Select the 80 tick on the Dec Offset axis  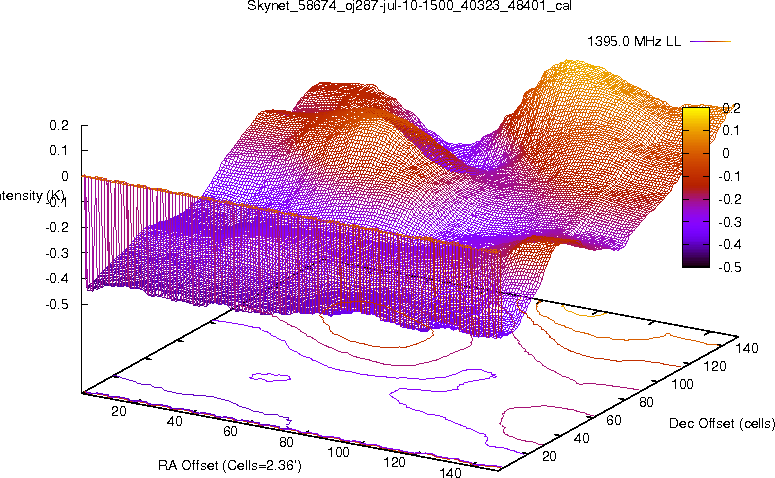646,402
